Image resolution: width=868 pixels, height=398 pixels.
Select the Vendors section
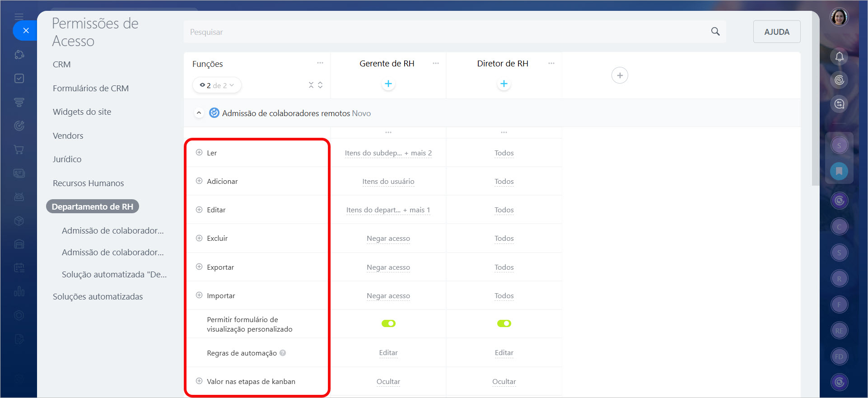point(68,136)
